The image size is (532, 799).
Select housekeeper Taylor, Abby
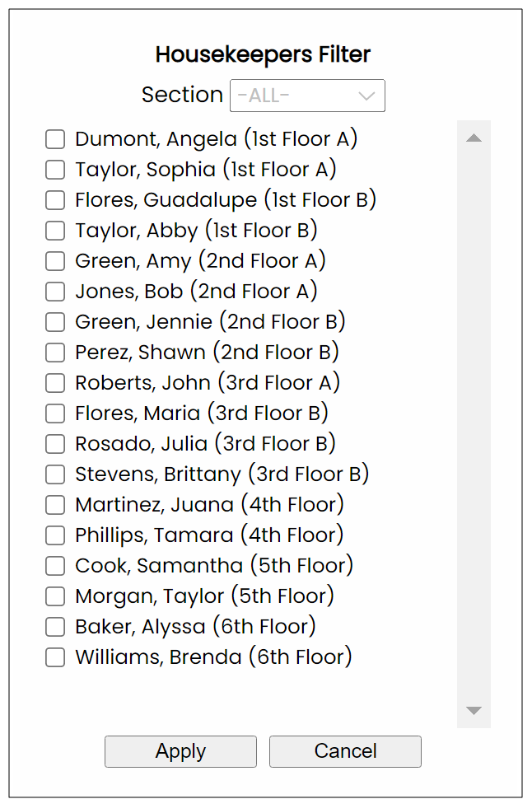[55, 231]
